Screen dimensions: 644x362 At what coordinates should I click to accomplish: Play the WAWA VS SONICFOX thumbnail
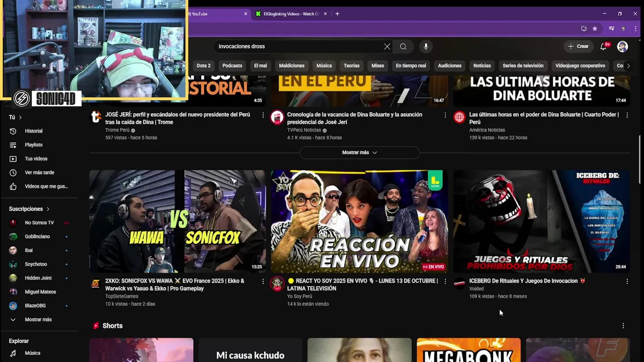tap(177, 221)
